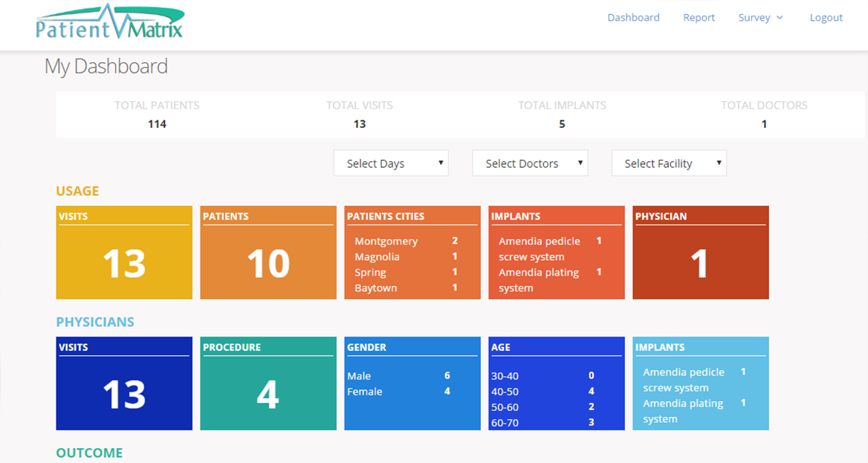Click Spring in Patients Cities
This screenshot has height=463, width=868.
(x=370, y=273)
